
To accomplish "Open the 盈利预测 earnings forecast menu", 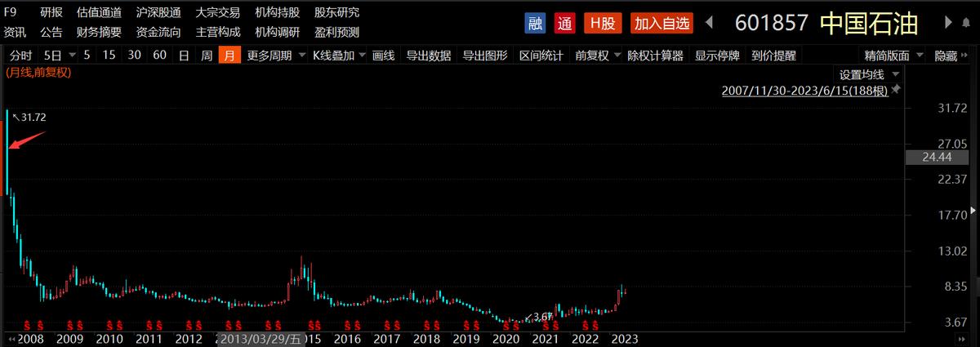I will [336, 33].
